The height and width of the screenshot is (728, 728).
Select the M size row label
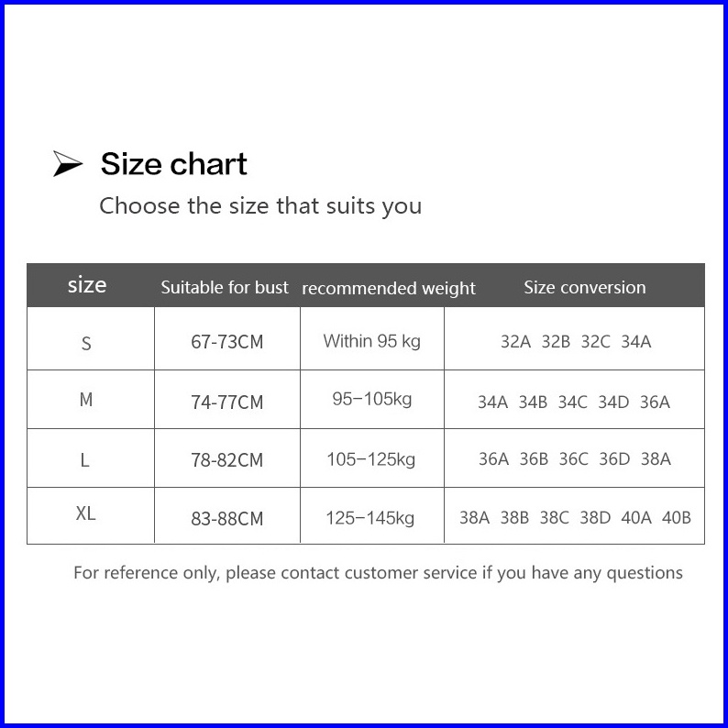(86, 400)
